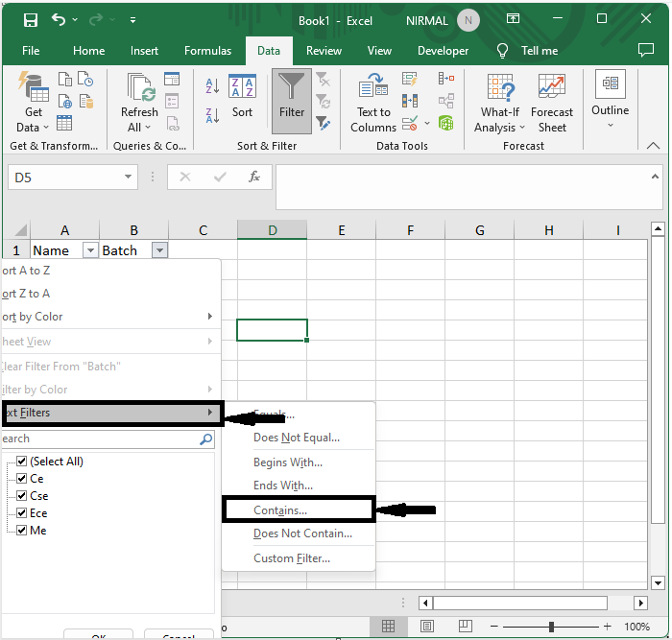Click the zoom in plus button
Screen dimensions: 672x640
coord(608,627)
